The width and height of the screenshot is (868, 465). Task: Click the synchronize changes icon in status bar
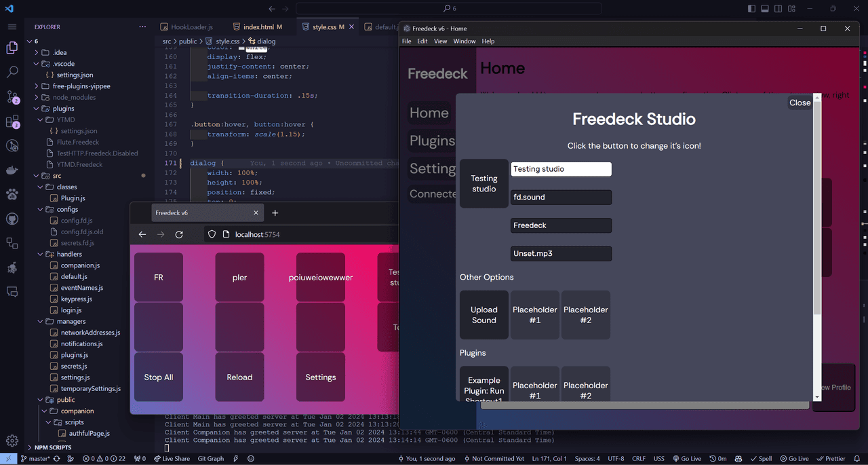pos(57,459)
